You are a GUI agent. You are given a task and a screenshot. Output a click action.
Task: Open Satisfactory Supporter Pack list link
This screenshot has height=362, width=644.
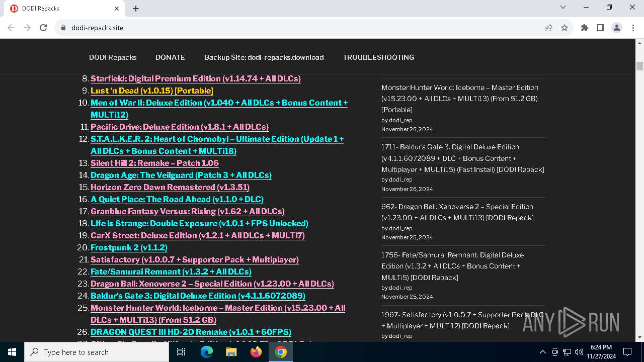[x=195, y=259]
